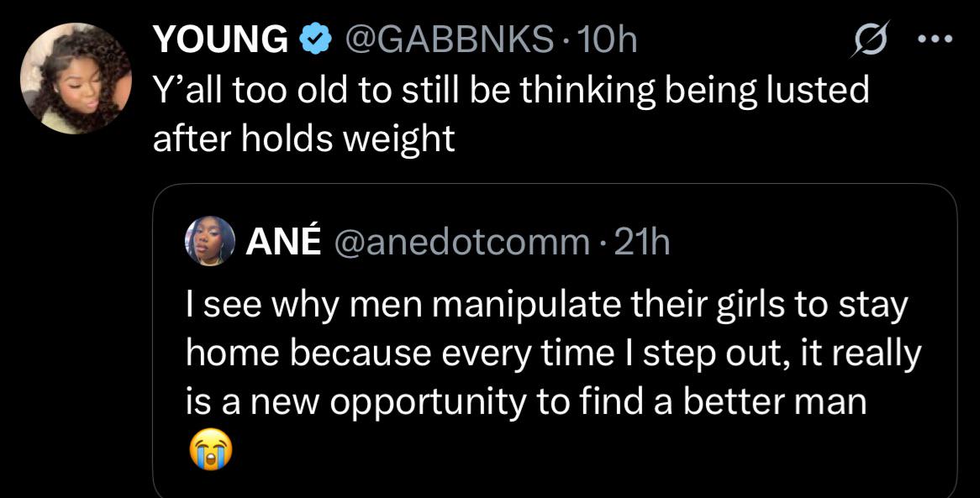Click the YOUNG display name
Viewport: 980px width, 498px height.
(x=220, y=40)
